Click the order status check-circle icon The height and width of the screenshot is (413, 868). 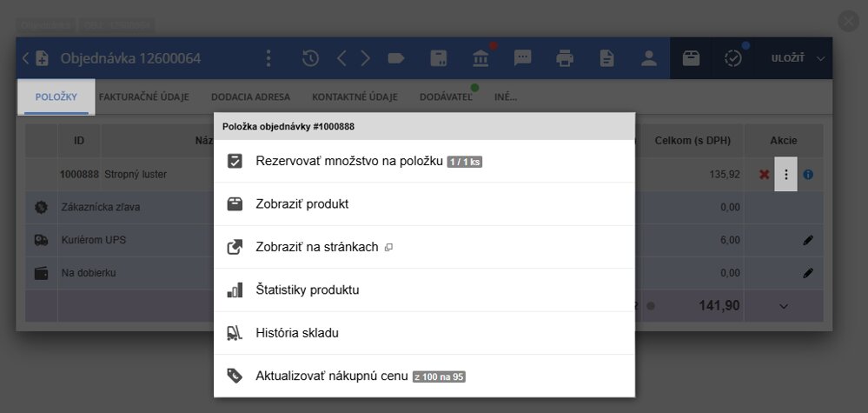click(733, 58)
